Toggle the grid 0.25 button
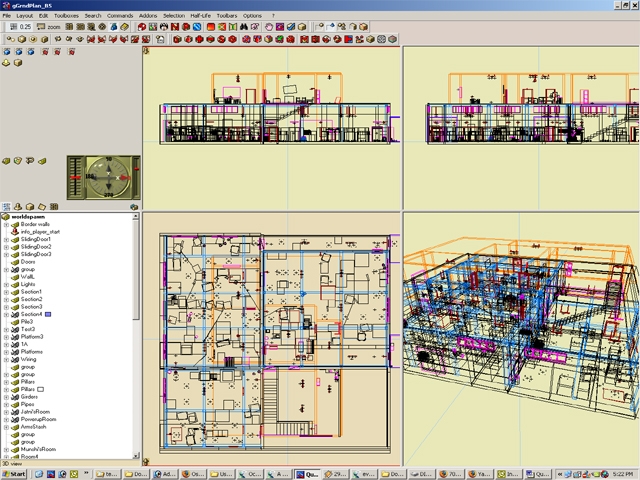 coord(20,27)
